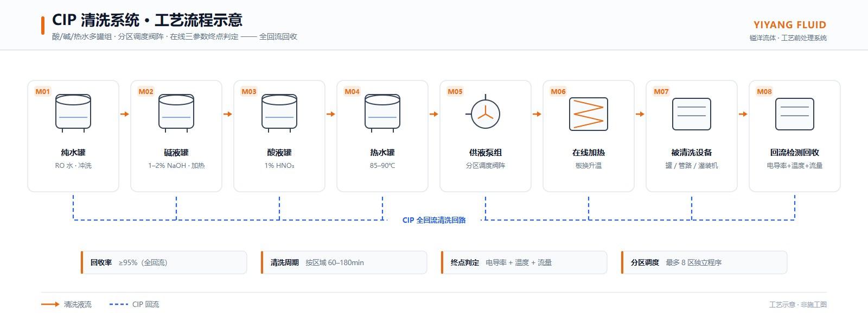Screen dimensions: 868x326
Task: Click the YIYANG FLUID brand name
Action: click(x=790, y=25)
